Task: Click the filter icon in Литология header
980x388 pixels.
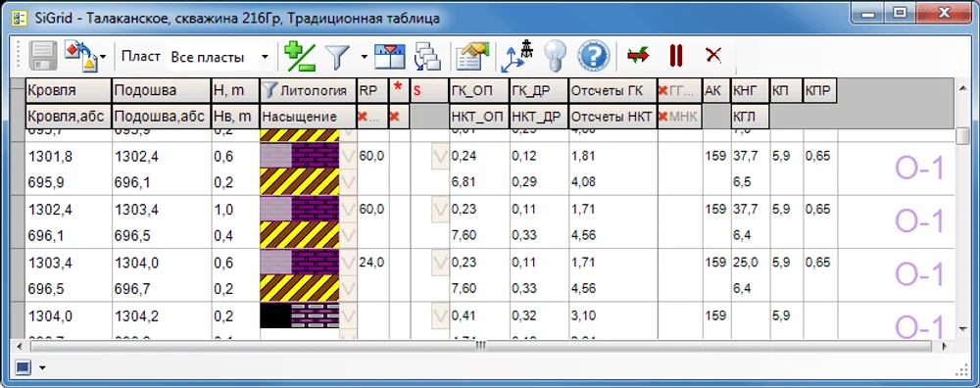Action: click(269, 90)
